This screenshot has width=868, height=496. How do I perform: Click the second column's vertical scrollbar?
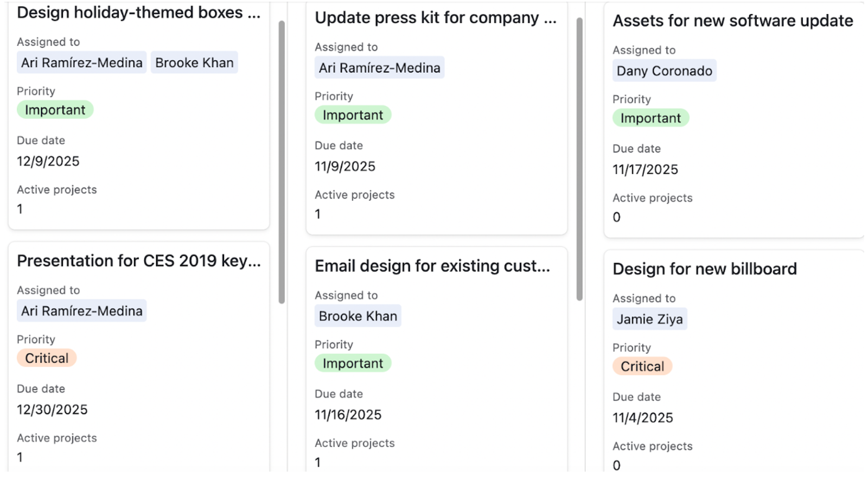click(x=579, y=159)
